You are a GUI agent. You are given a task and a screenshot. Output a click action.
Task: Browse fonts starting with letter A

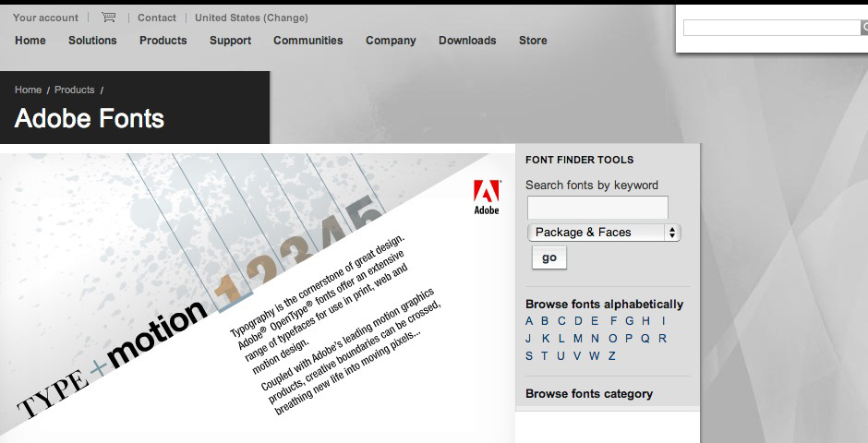[x=529, y=321]
